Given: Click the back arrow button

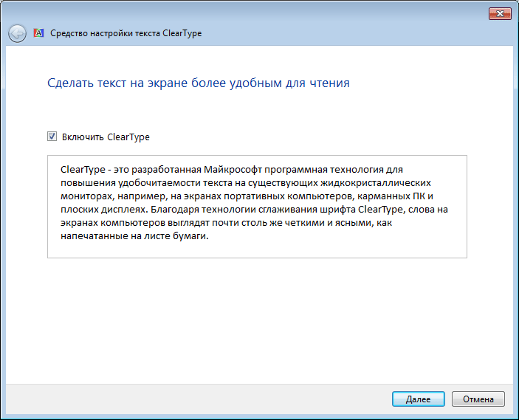Looking at the screenshot, I should point(17,33).
